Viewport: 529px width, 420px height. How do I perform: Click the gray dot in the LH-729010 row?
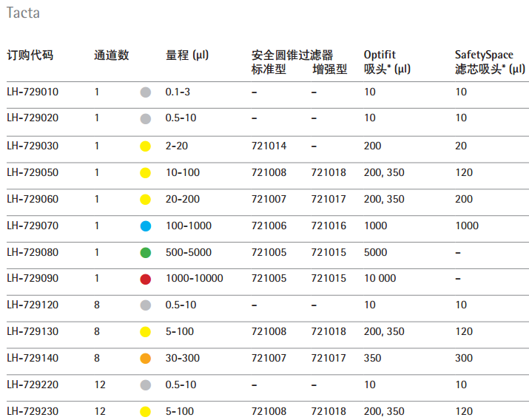pos(146,92)
